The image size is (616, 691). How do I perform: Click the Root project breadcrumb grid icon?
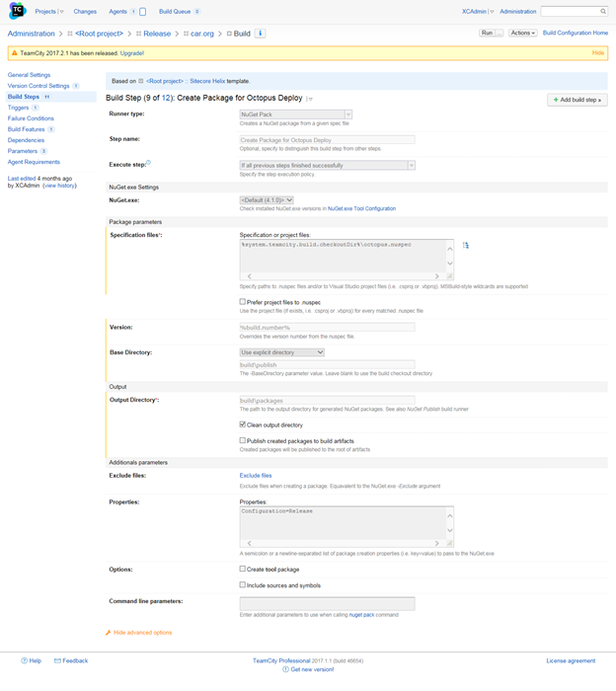[70, 34]
